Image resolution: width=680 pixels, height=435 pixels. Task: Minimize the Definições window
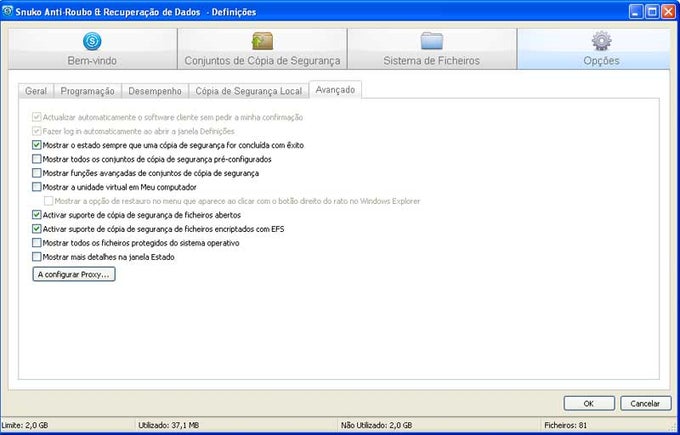click(637, 12)
